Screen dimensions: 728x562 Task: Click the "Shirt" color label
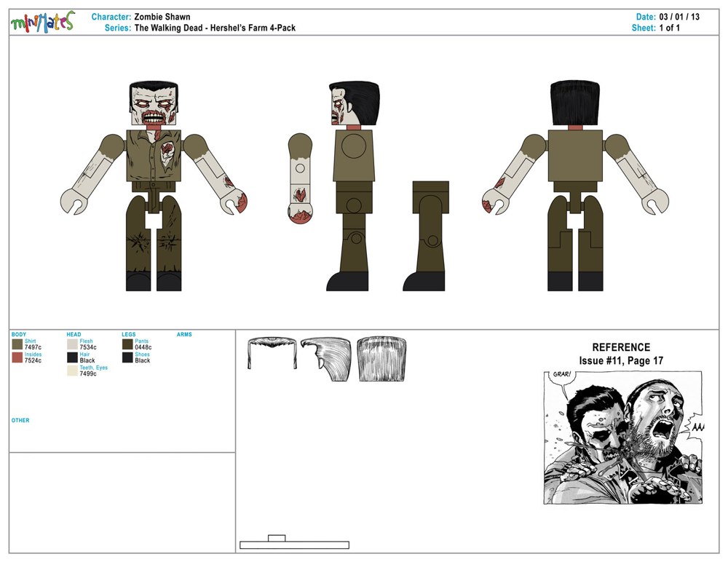pyautogui.click(x=30, y=341)
